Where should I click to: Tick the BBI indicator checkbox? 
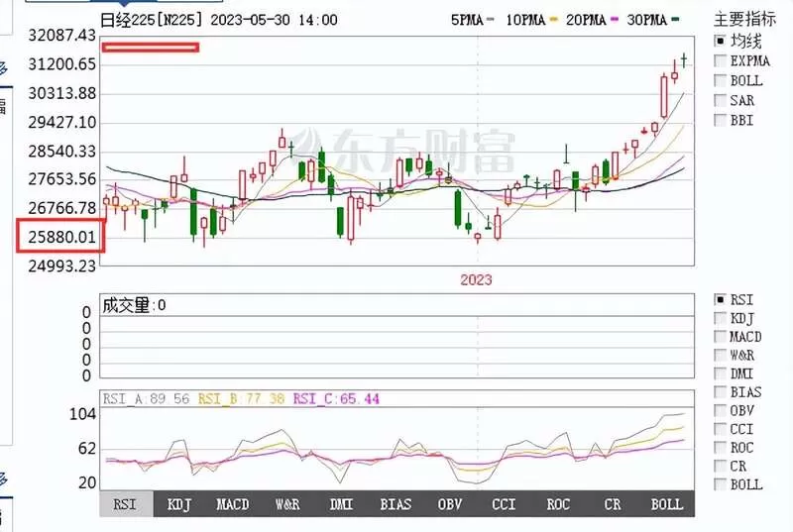721,120
